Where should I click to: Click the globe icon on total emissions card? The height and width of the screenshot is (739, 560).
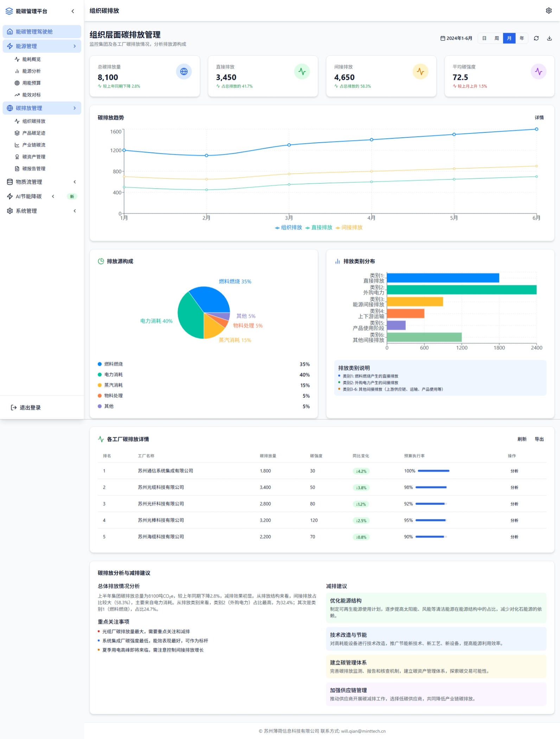pyautogui.click(x=184, y=72)
